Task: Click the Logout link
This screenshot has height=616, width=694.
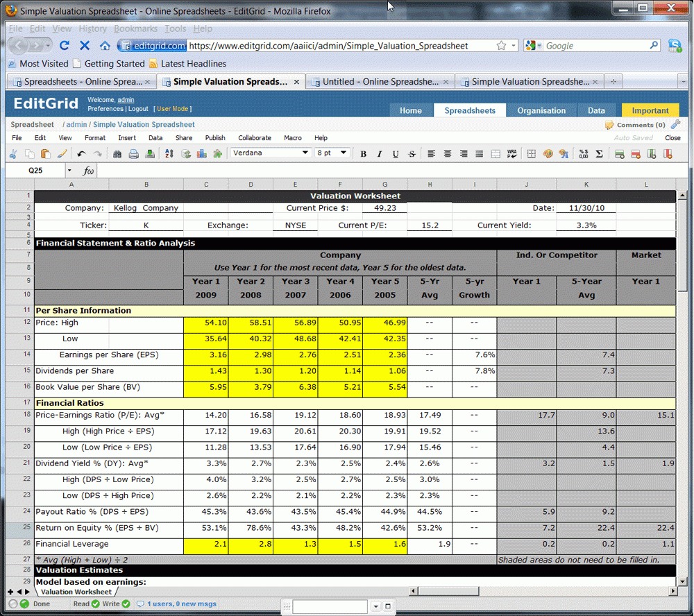Action: 138,109
